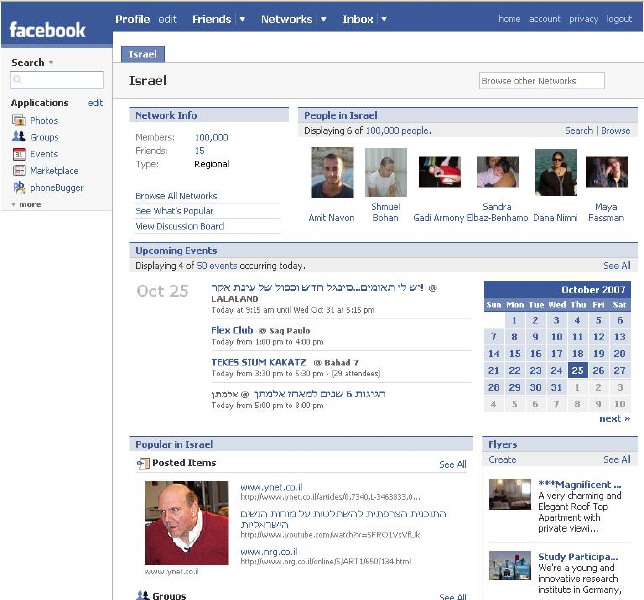Screen dimensions: 644x600
Task: Click See All for Upcoming Events
Action: [x=616, y=266]
